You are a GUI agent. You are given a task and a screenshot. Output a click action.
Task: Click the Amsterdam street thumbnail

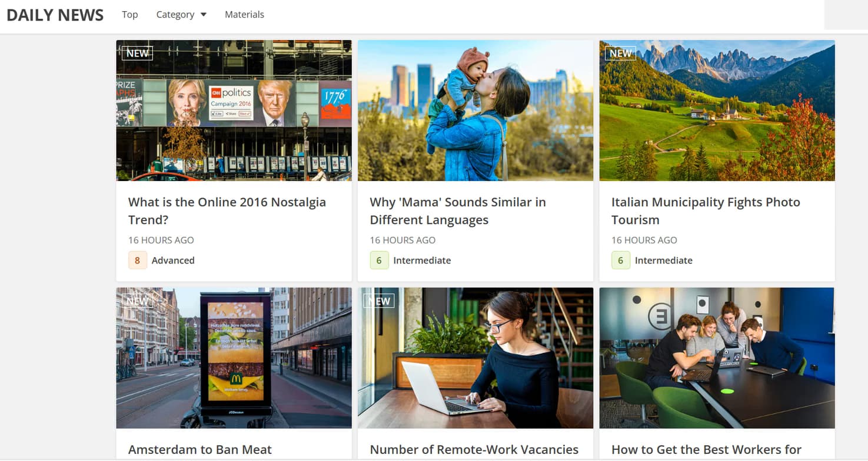click(234, 357)
